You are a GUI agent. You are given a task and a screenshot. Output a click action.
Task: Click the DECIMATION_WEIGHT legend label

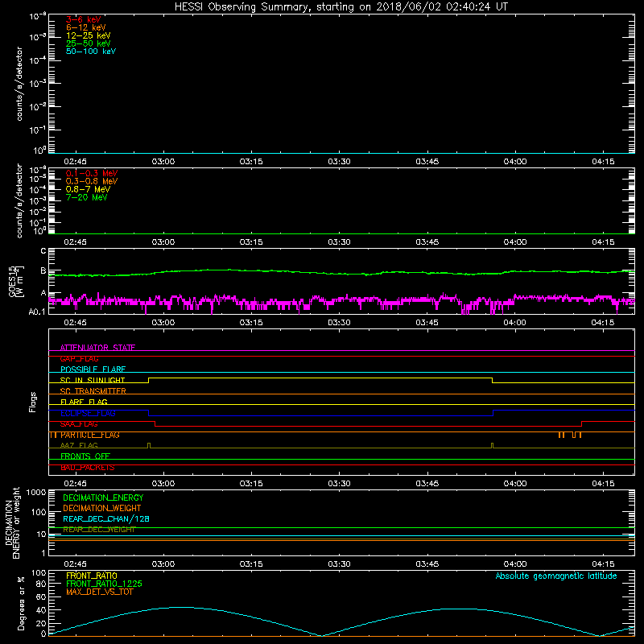tap(102, 508)
